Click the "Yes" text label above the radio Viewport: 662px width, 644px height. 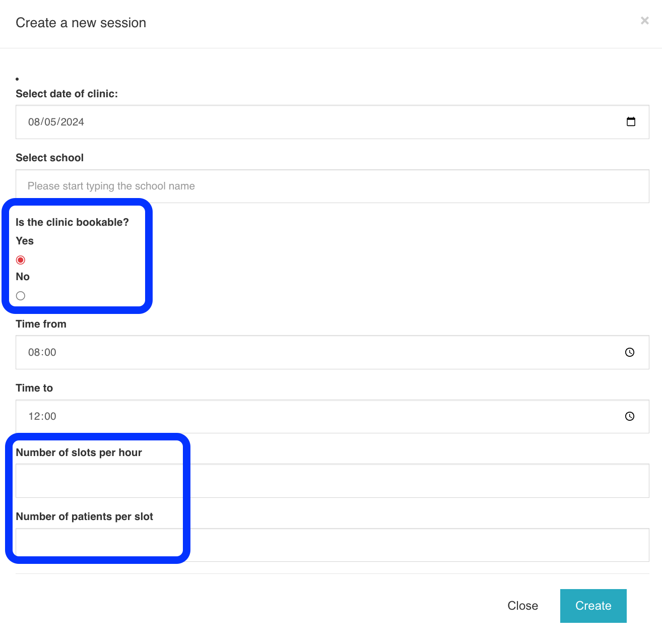pos(25,241)
